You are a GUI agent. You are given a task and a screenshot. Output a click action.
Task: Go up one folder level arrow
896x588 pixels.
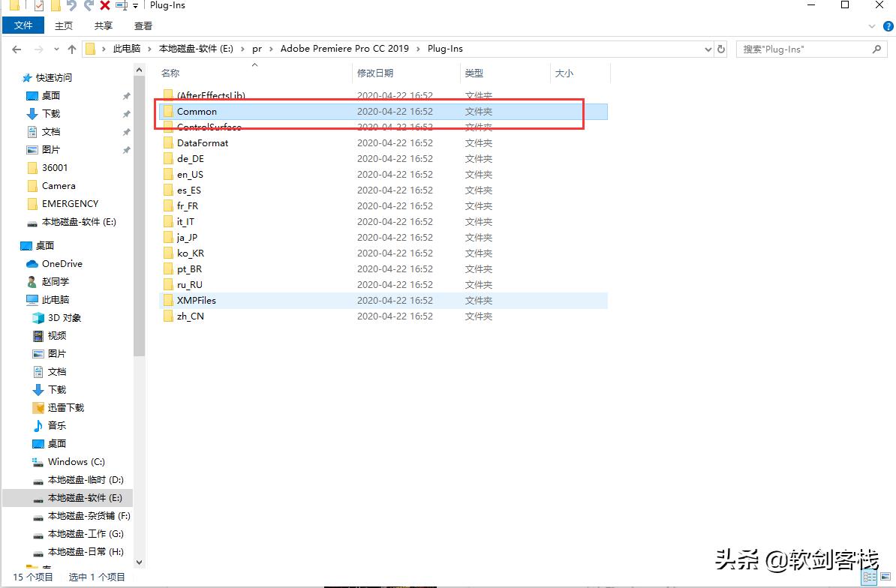72,49
